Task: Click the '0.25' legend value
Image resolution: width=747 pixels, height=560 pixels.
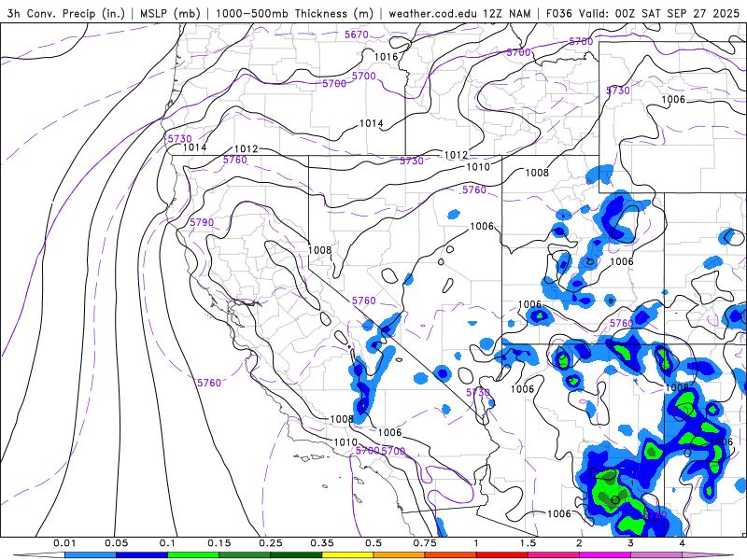Action: 271,543
